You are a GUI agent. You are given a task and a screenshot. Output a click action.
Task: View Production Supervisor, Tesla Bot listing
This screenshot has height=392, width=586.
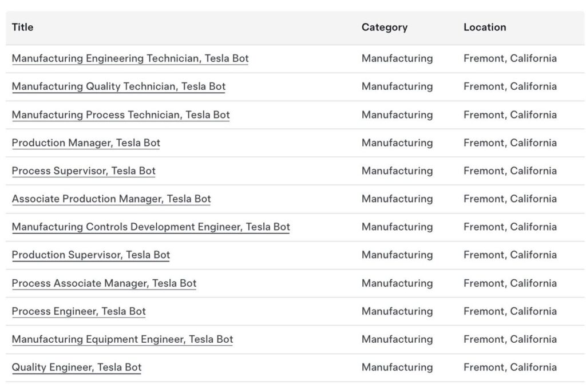(91, 255)
